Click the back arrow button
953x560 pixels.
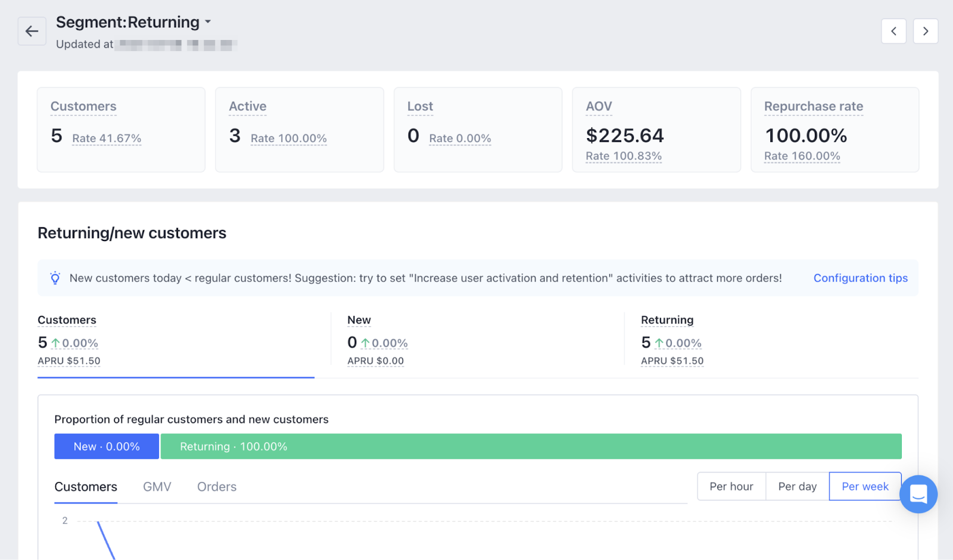(32, 31)
